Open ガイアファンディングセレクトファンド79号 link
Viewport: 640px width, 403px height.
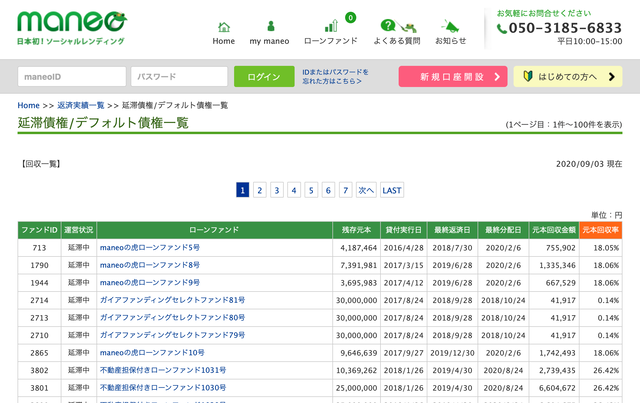172,335
